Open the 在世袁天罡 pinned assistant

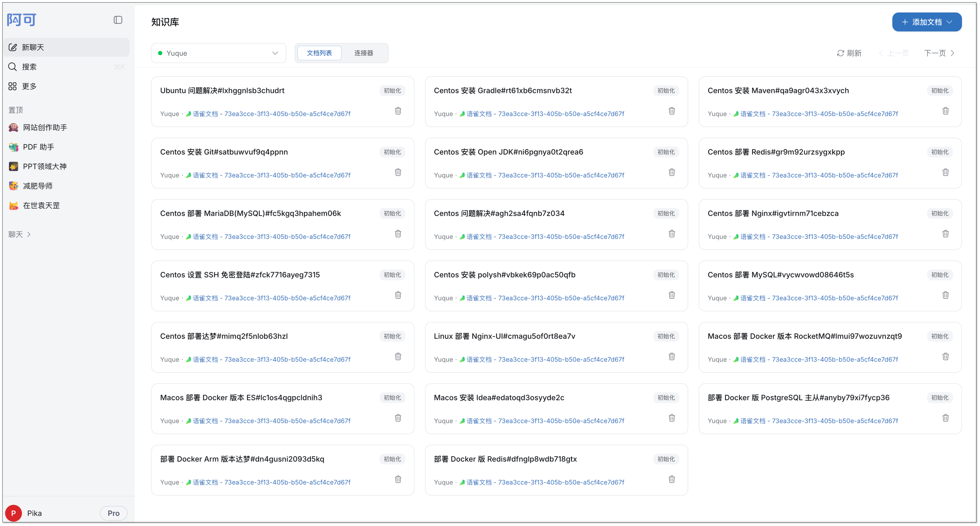(x=66, y=206)
